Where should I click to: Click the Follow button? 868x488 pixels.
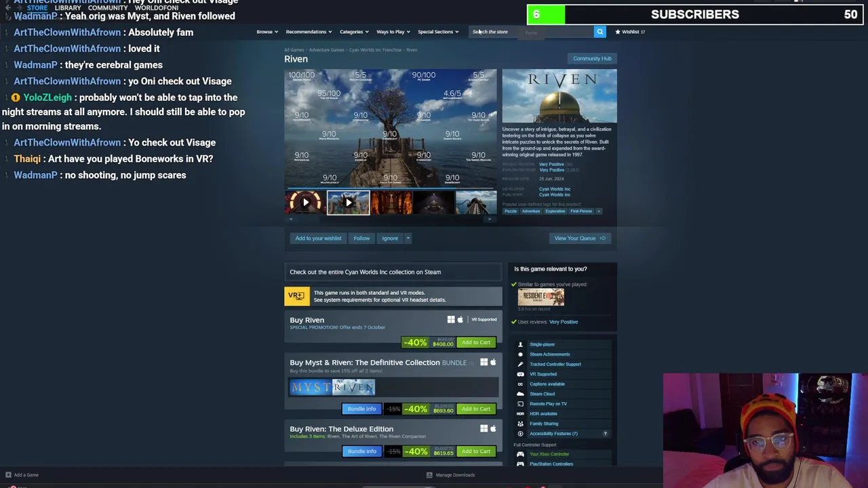pyautogui.click(x=361, y=238)
